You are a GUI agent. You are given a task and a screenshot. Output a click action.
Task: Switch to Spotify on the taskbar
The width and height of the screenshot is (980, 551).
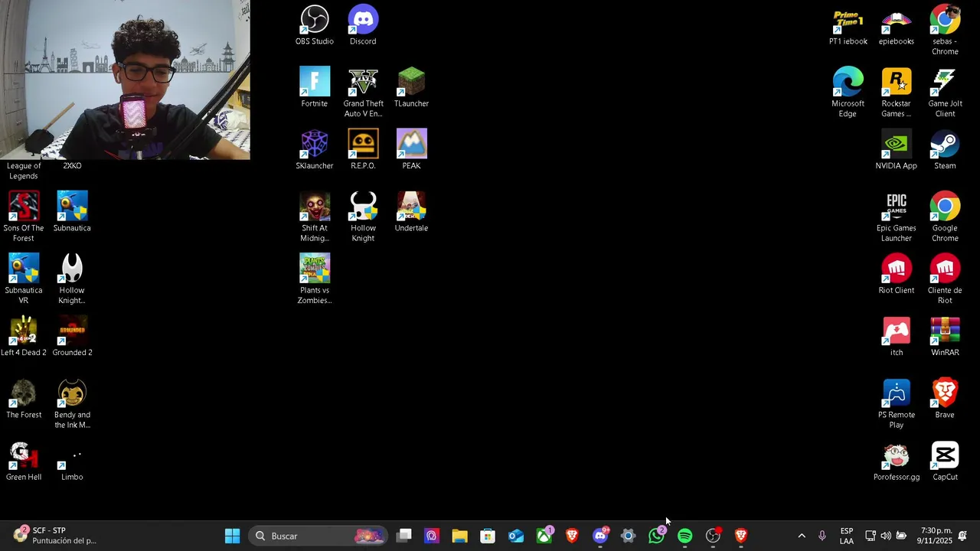point(684,536)
